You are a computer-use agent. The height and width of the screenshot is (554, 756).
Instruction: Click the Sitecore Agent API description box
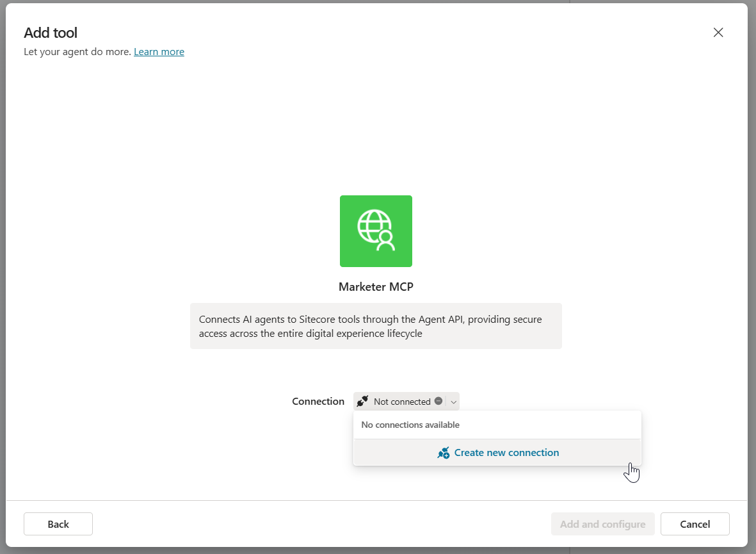(x=376, y=326)
